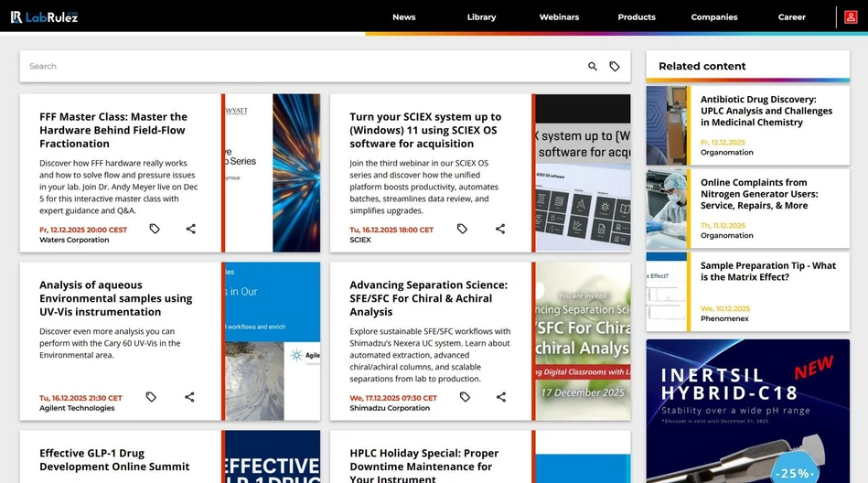The height and width of the screenshot is (483, 868).
Task: Open the News menu
Action: click(404, 17)
